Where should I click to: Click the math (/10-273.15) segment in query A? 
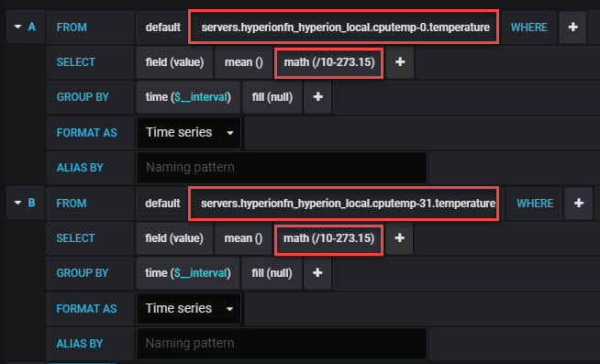[x=328, y=62]
